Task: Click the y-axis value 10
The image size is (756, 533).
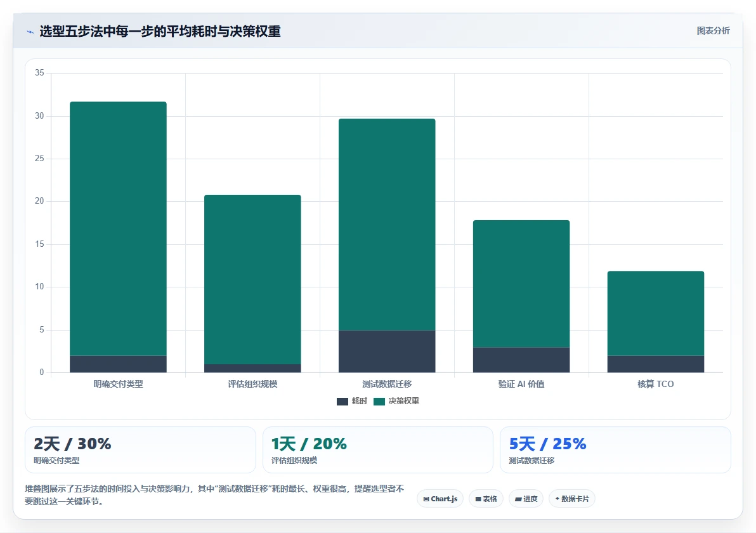Action: 39,287
